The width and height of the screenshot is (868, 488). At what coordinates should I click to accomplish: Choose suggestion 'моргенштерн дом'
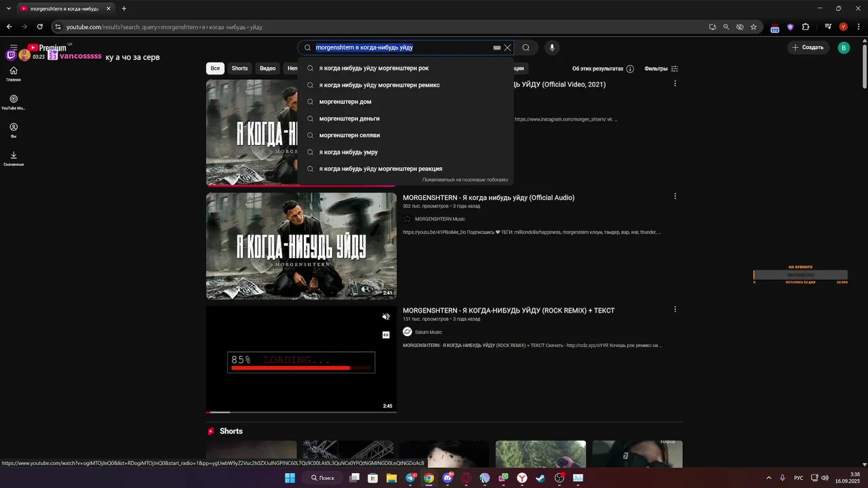(406, 102)
